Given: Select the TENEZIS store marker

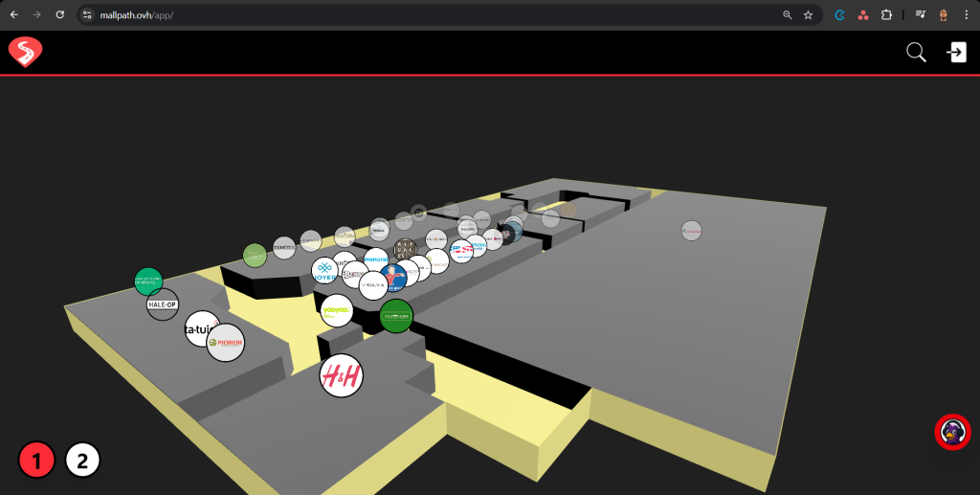Looking at the screenshot, I should pos(284,247).
